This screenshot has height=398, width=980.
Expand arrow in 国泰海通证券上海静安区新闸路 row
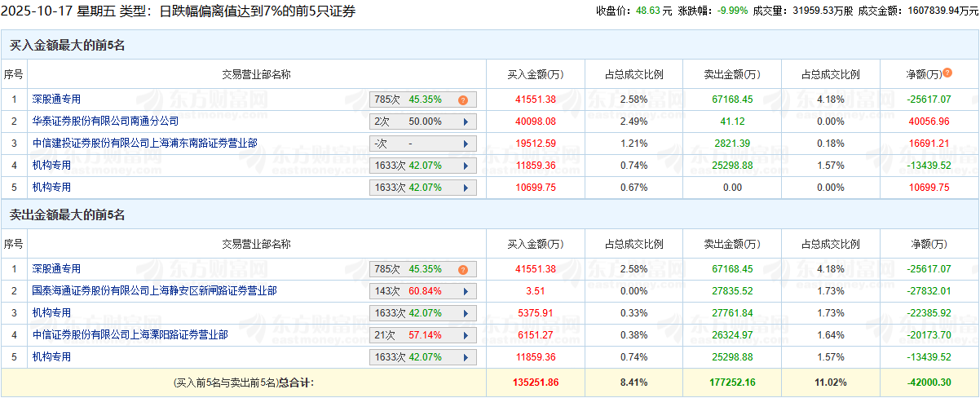coord(466,291)
